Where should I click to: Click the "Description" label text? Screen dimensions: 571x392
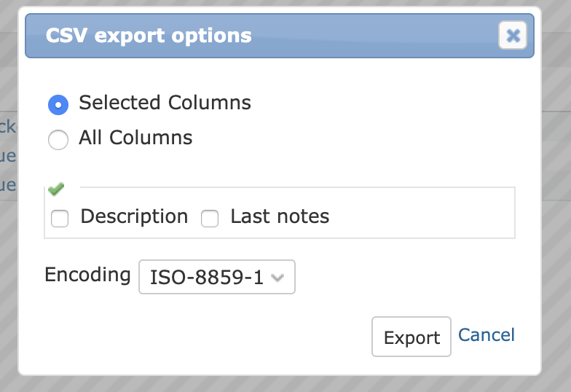pyautogui.click(x=134, y=216)
